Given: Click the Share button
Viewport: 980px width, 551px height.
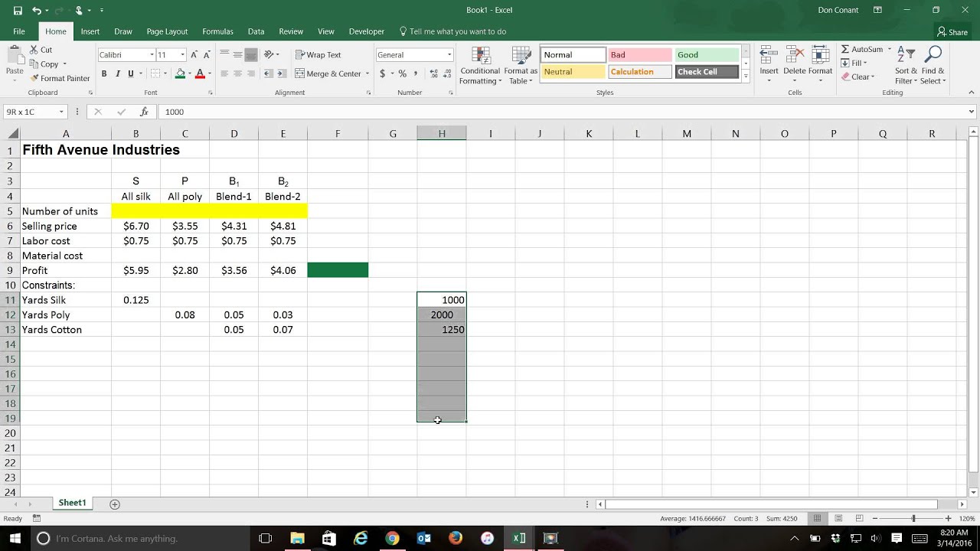Looking at the screenshot, I should tap(952, 31).
